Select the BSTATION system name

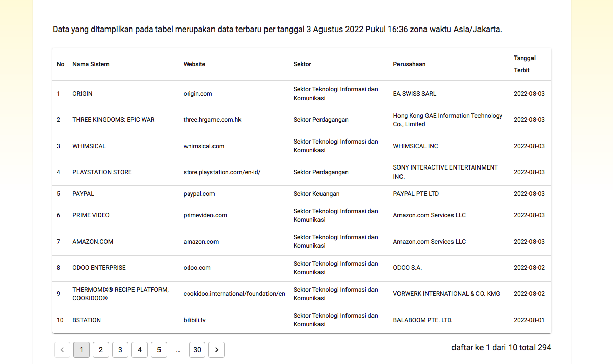click(87, 320)
